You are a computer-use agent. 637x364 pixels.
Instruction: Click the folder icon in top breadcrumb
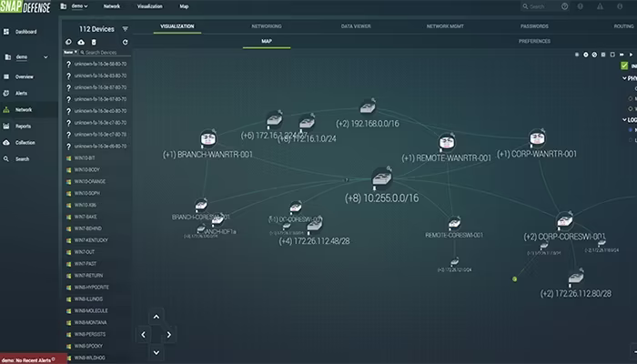tap(64, 6)
